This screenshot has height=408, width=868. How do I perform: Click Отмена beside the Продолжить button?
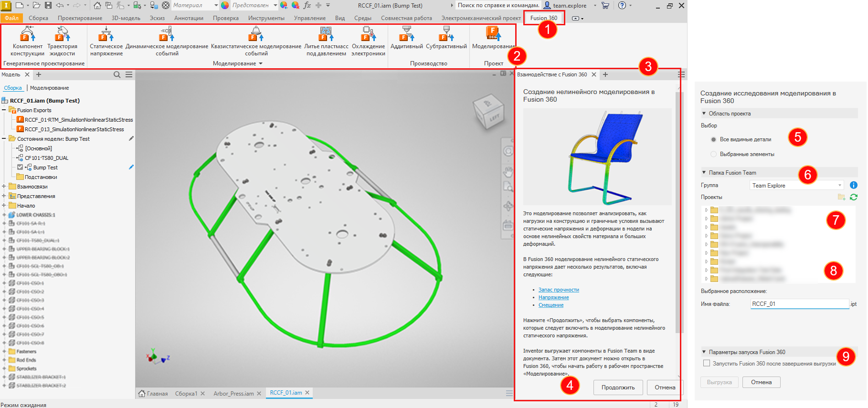pos(665,387)
